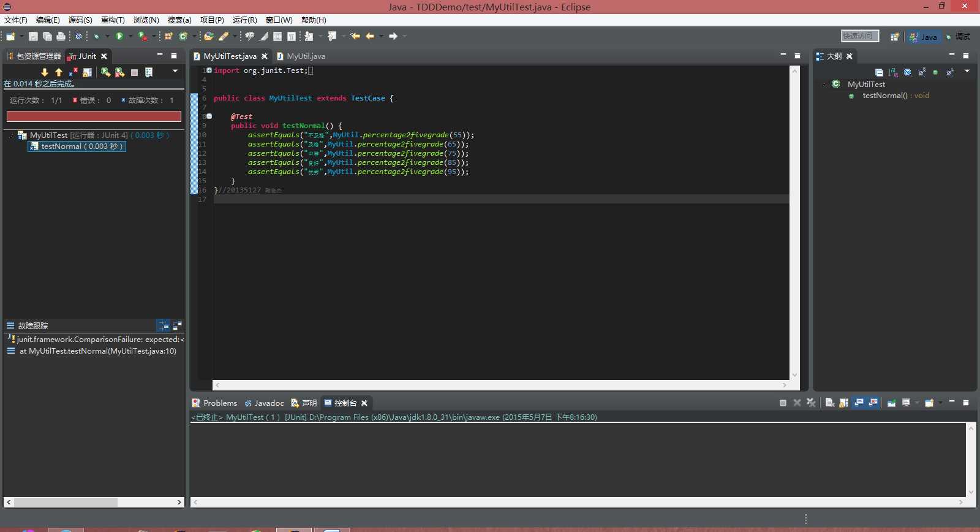Image resolution: width=980 pixels, height=532 pixels.
Task: Select testNormal test in JUnit tree
Action: pyautogui.click(x=77, y=146)
